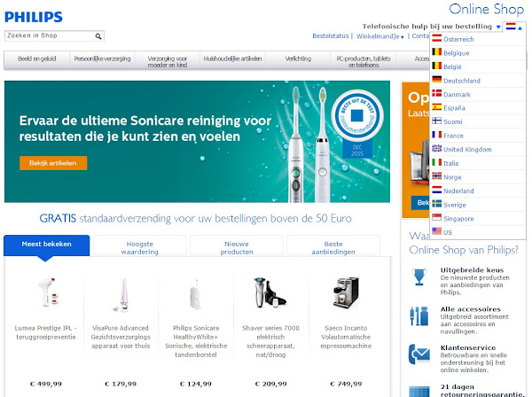Select United Kingdom country link

pos(467,150)
